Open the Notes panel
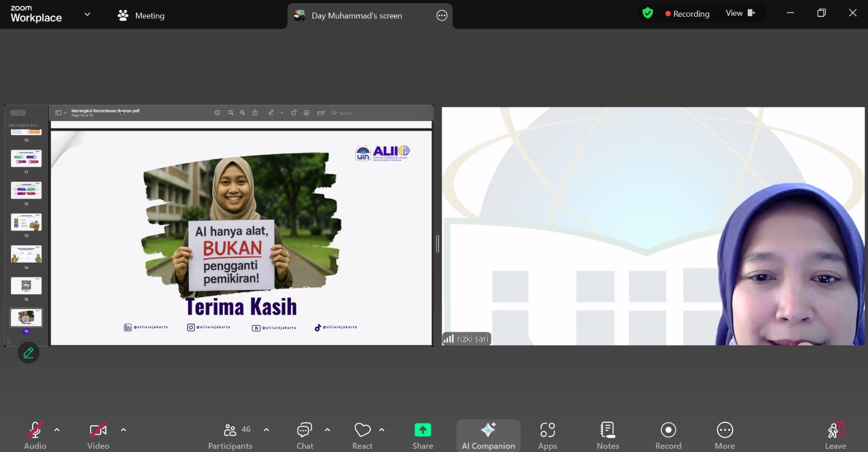868x452 pixels. pos(608,436)
